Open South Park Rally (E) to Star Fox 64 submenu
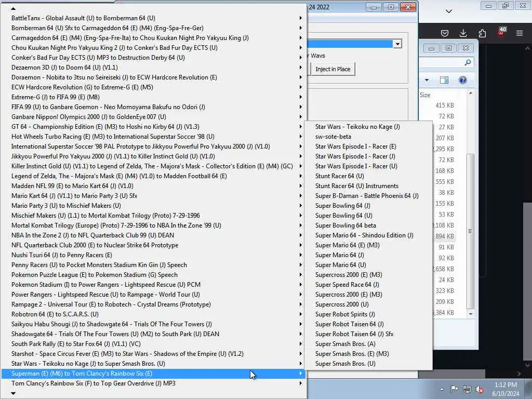This screenshot has height=399, width=532. 154,344
